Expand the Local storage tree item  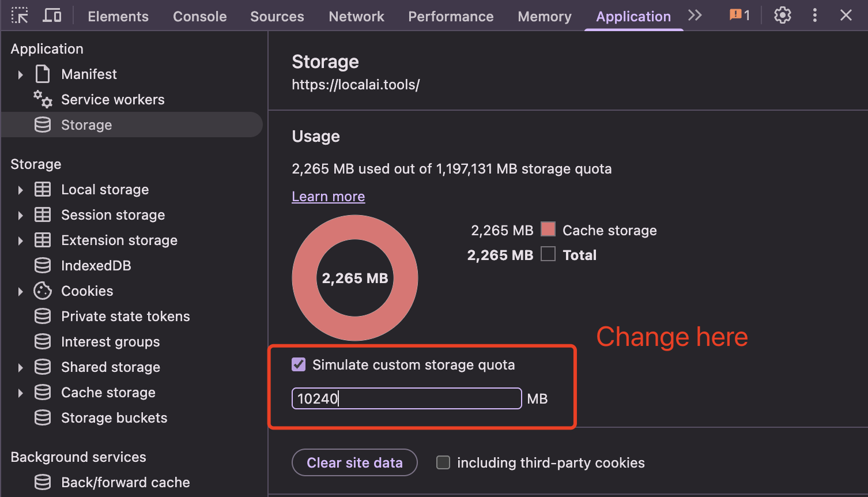[x=20, y=189]
